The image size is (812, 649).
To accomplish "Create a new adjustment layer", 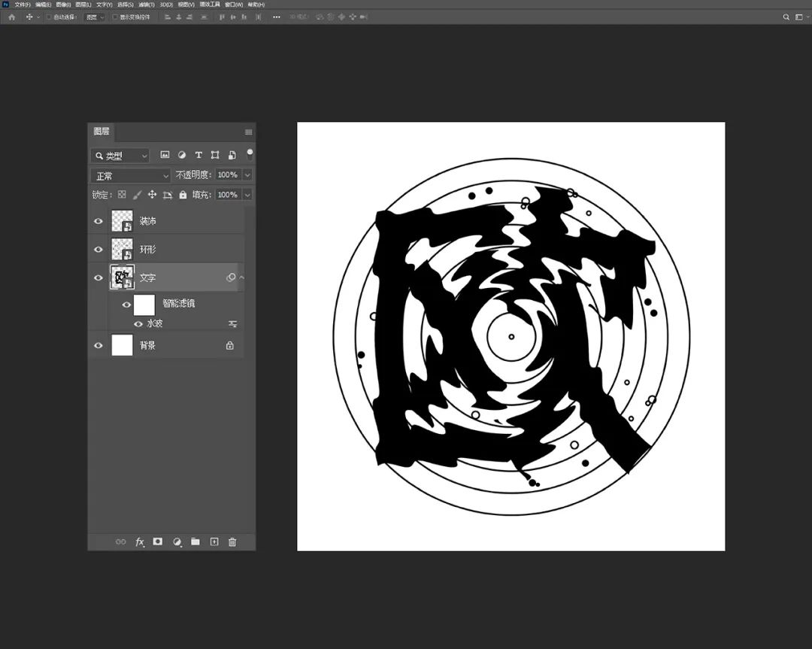I will [x=177, y=541].
